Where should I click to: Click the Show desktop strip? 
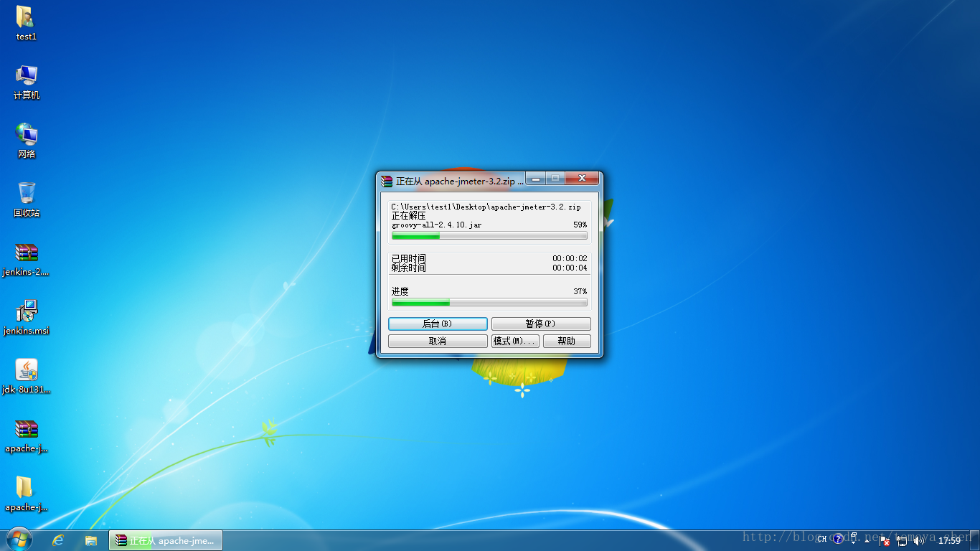974,540
